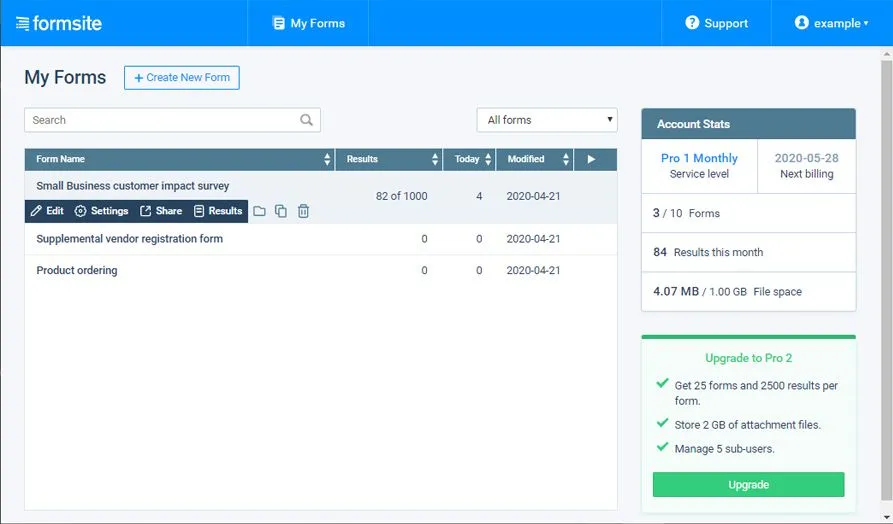
Task: Go to My Forms tab
Action: tap(309, 23)
